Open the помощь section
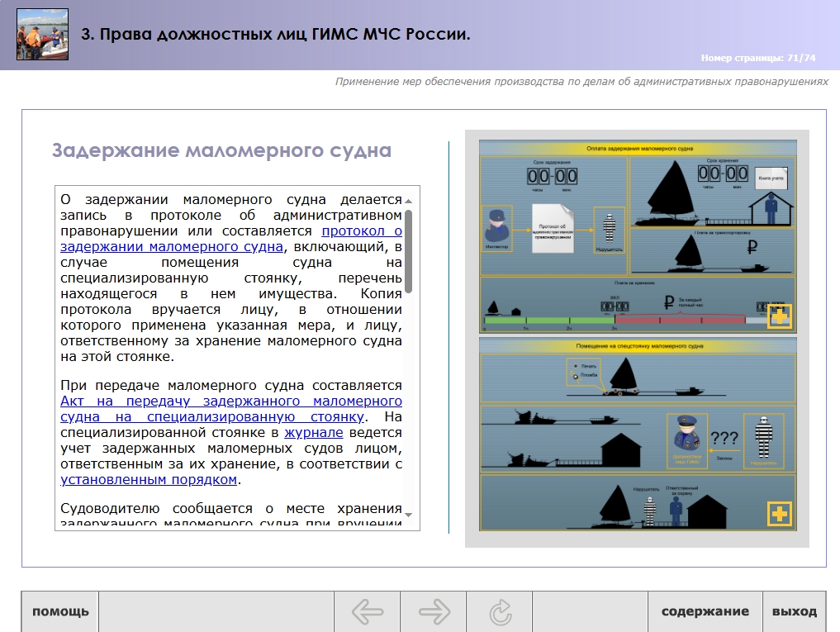This screenshot has height=632, width=840. point(60,612)
